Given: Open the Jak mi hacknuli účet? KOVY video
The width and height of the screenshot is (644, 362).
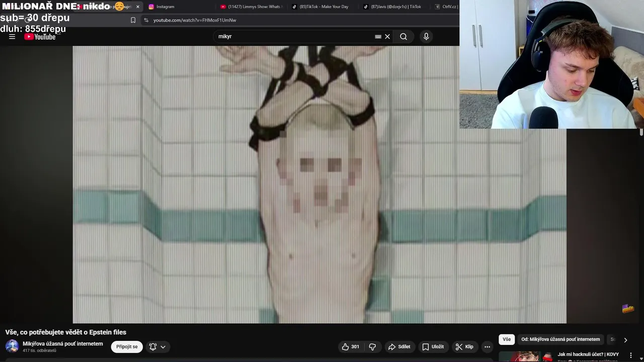Looking at the screenshot, I should 588,354.
